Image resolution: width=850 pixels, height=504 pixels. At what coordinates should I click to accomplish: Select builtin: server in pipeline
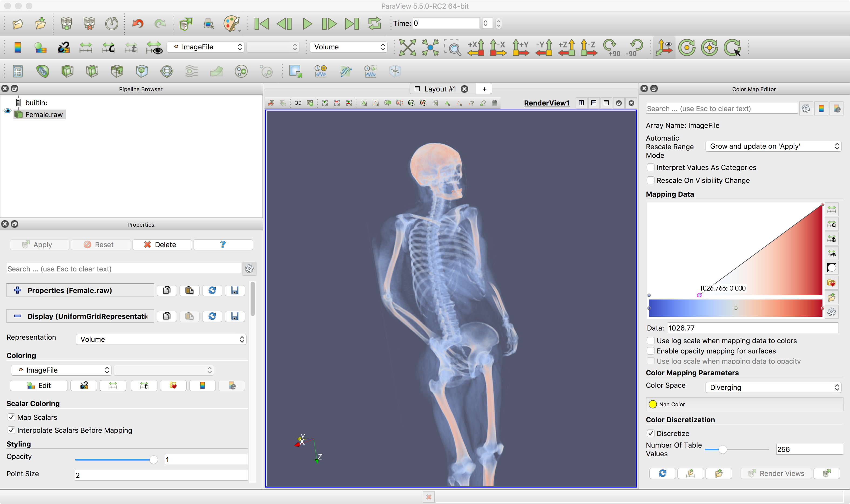click(x=36, y=103)
